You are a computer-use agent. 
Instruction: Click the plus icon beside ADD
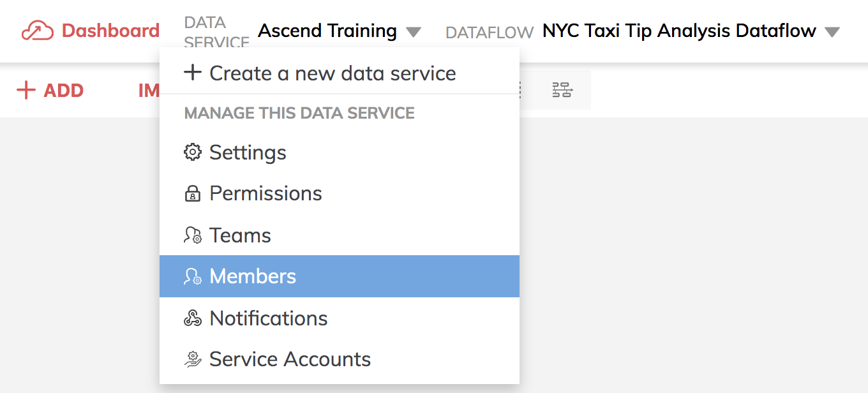point(26,91)
